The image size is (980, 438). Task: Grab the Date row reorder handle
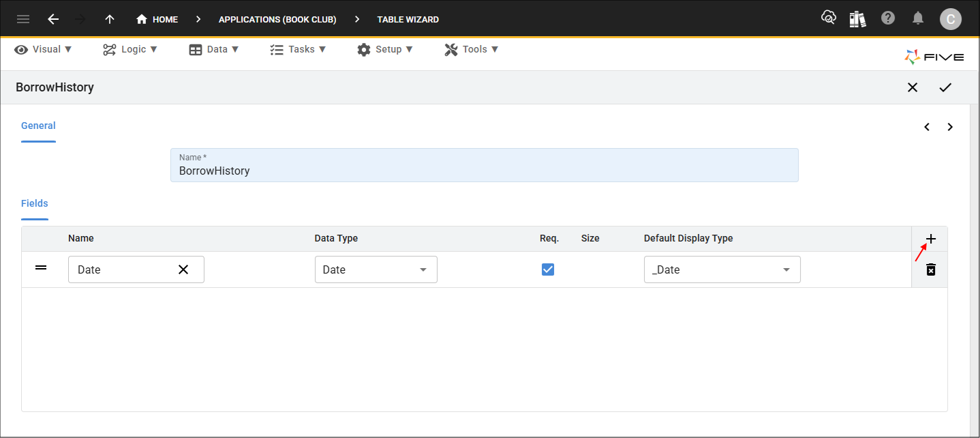[x=41, y=268]
